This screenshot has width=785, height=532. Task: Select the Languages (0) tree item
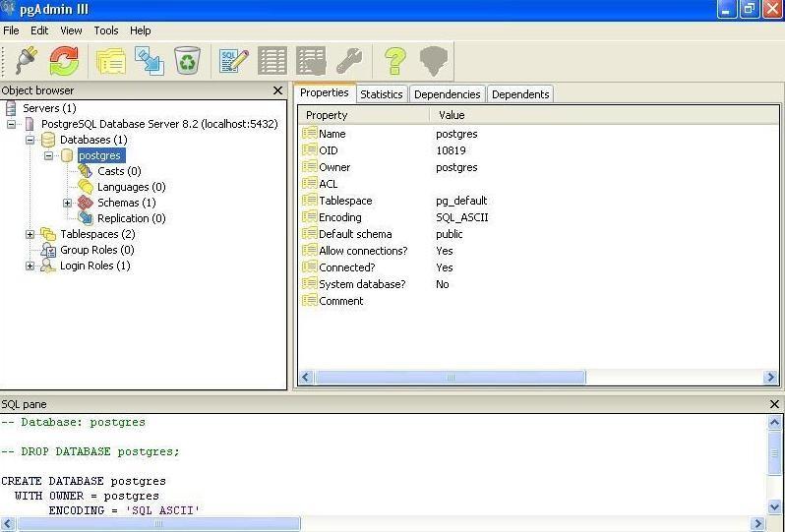131,187
